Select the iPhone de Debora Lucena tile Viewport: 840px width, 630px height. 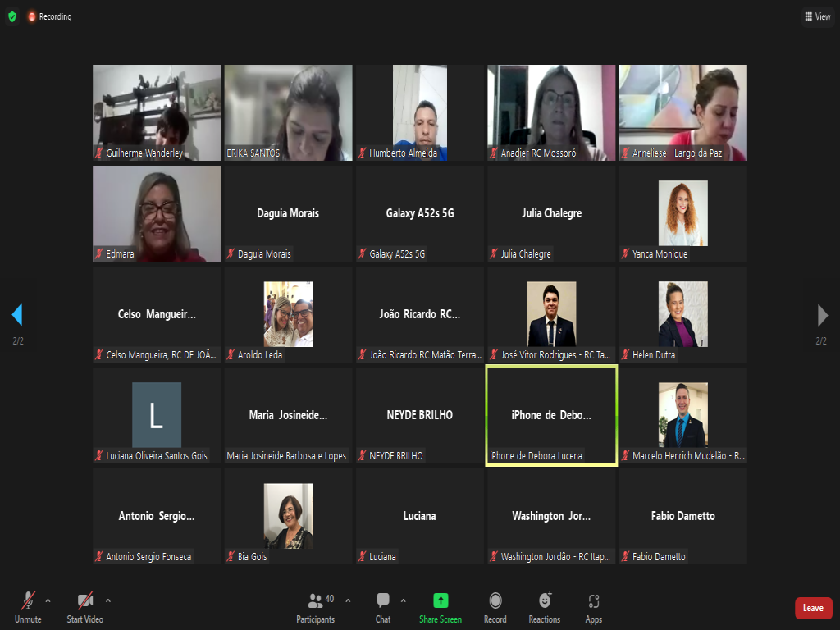coord(551,415)
